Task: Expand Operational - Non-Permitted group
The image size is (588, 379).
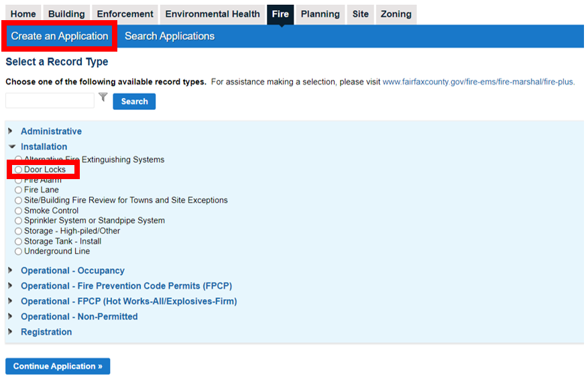Action: 78,317
